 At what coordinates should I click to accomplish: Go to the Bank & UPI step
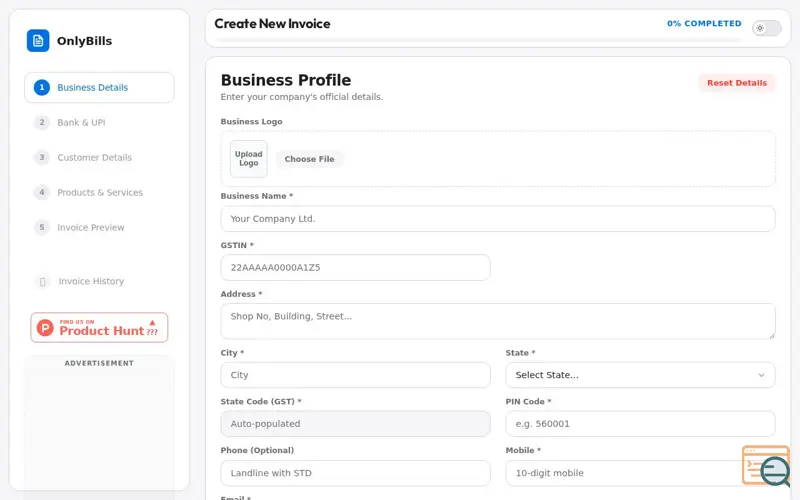99,122
